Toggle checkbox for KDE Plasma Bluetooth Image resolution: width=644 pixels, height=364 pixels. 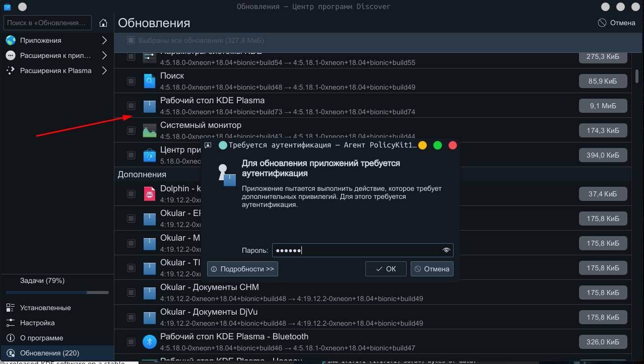tap(131, 342)
